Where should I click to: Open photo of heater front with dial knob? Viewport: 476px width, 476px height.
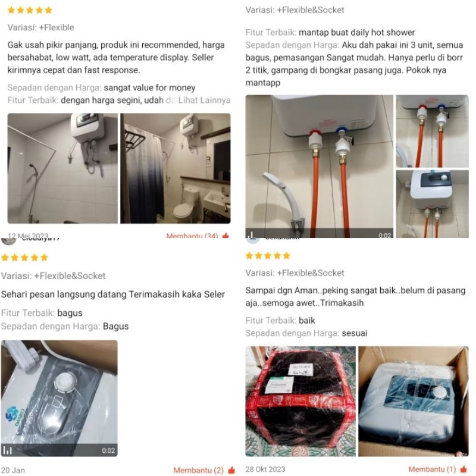[x=433, y=204]
